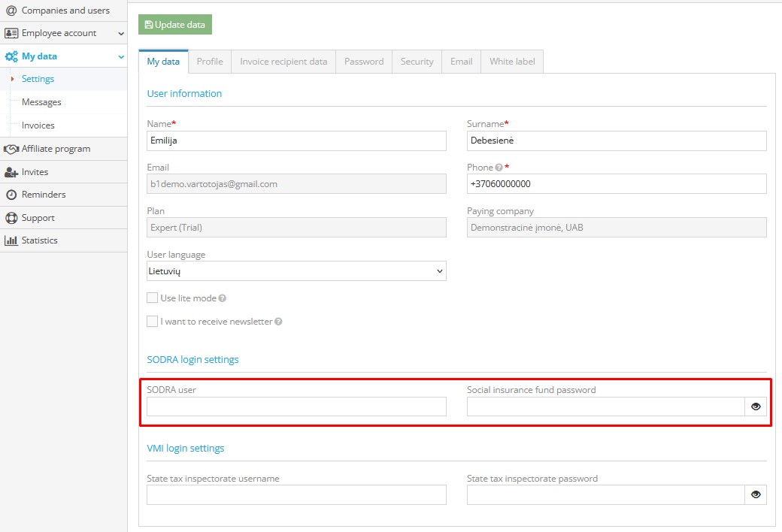The width and height of the screenshot is (782, 532).
Task: Enable the Use lite mode checkbox
Action: click(153, 298)
